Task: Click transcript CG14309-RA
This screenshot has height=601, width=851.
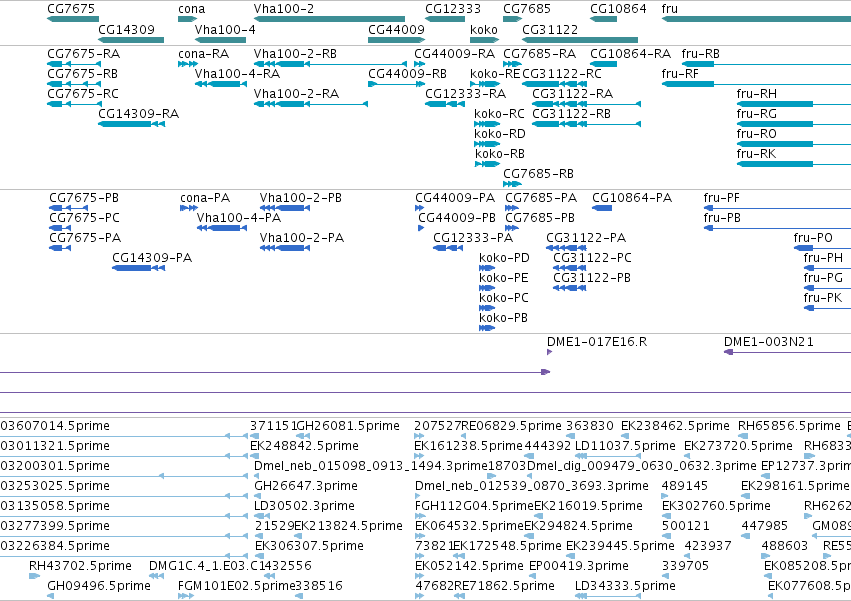Action: [x=139, y=114]
